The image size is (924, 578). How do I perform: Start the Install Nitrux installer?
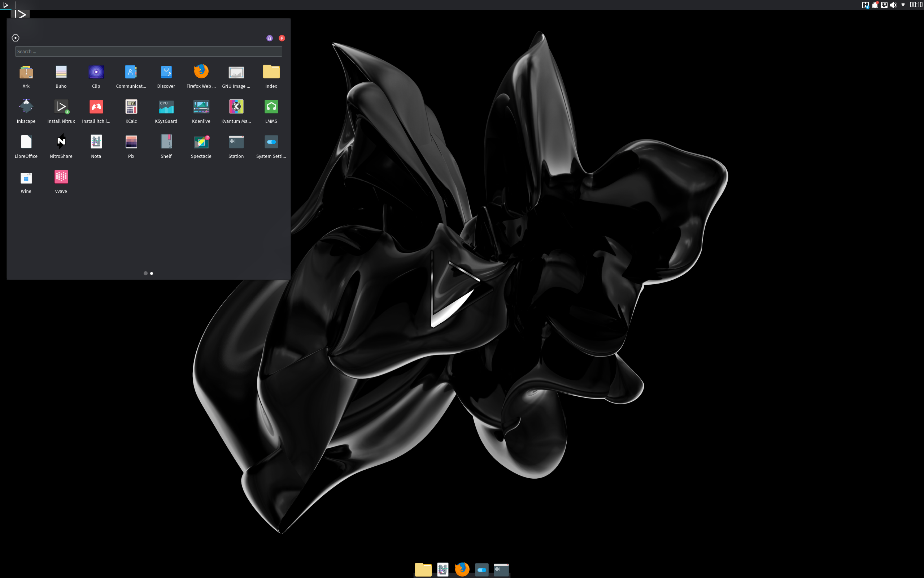(x=61, y=111)
